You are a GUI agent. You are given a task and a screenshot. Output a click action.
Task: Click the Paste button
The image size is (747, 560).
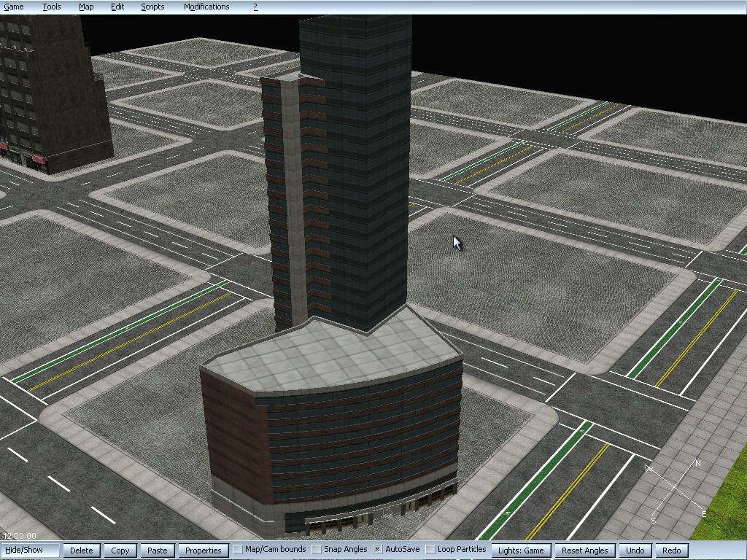click(158, 550)
